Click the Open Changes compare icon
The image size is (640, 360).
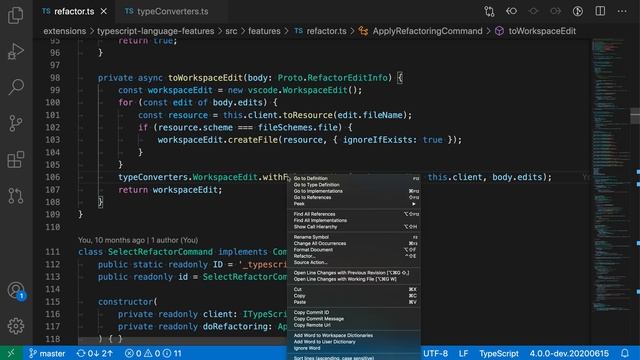coord(489,11)
